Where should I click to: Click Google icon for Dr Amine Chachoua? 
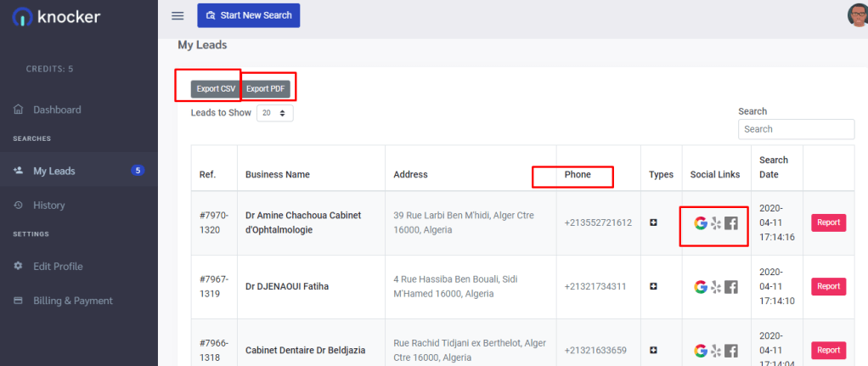[700, 223]
